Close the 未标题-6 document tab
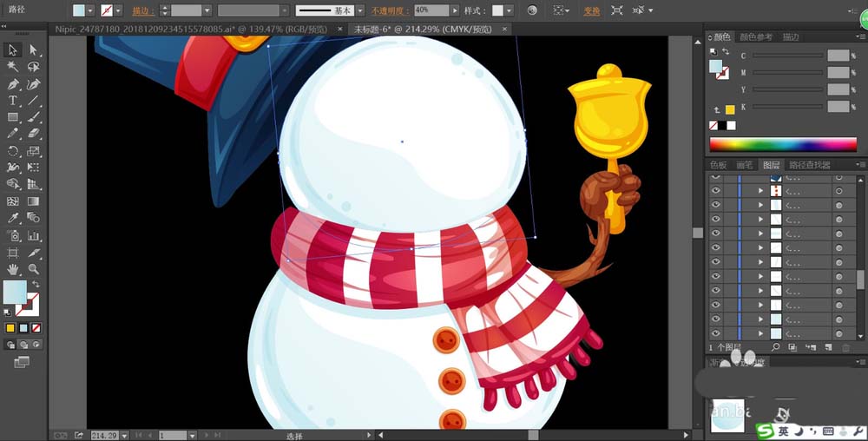The height and width of the screenshot is (441, 868). pyautogui.click(x=503, y=29)
